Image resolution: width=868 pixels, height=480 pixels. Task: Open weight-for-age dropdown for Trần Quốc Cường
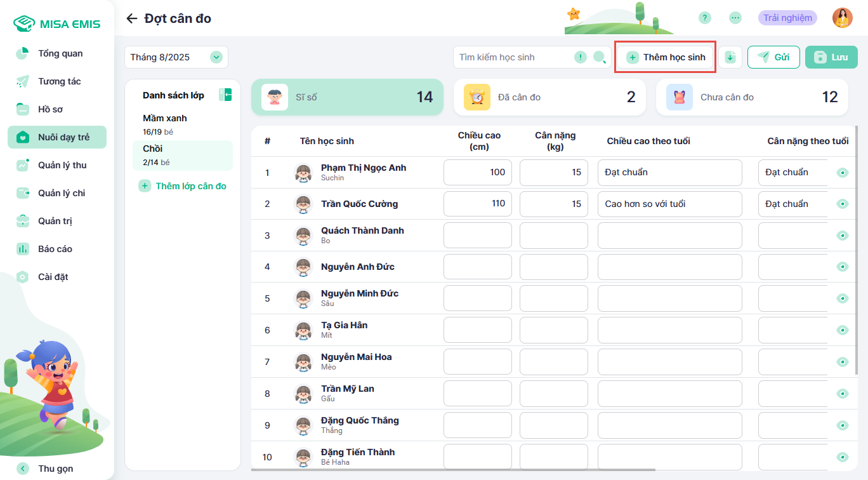(792, 204)
